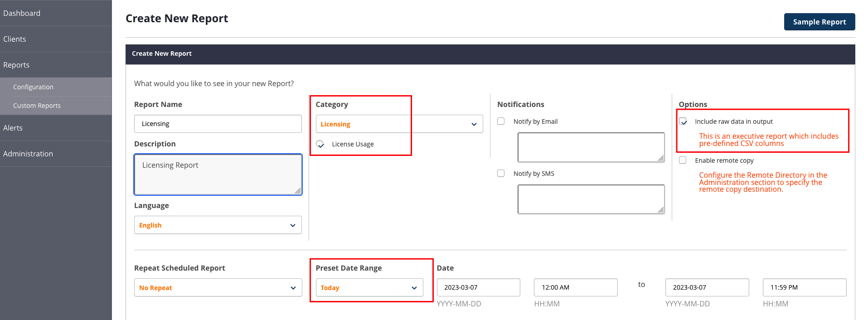This screenshot has height=320, width=868.
Task: Select Reports in the sidebar
Action: (x=56, y=65)
